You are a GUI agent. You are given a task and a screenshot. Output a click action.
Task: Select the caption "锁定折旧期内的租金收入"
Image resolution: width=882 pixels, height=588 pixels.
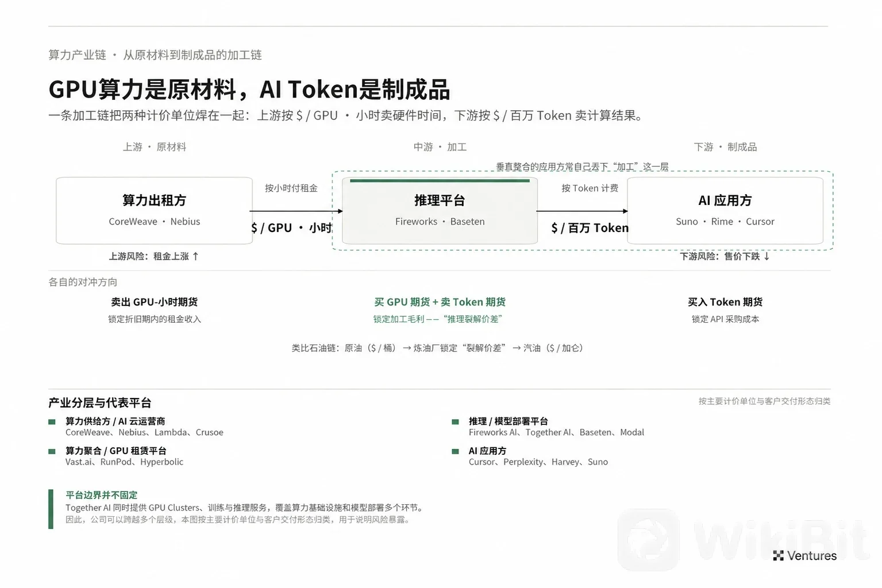pyautogui.click(x=155, y=319)
